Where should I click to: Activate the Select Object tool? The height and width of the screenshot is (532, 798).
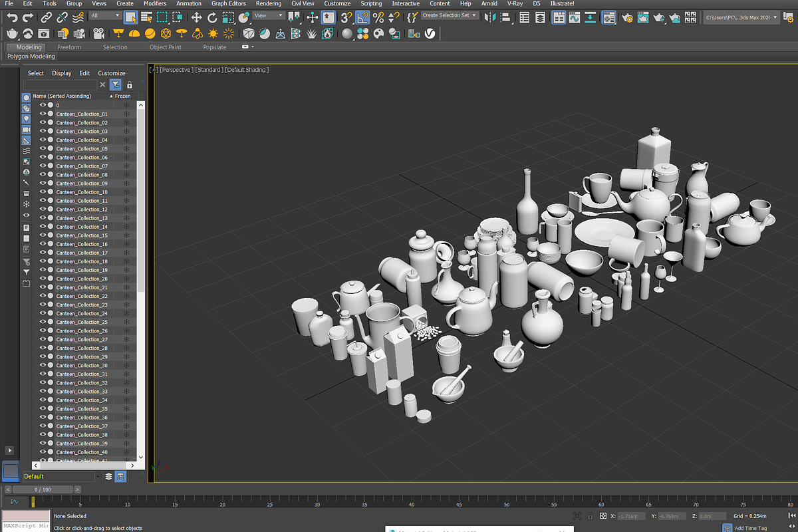[131, 18]
